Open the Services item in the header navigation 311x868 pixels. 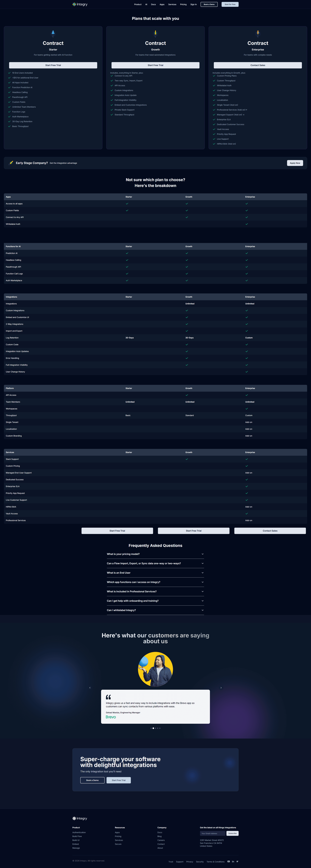click(x=172, y=4)
